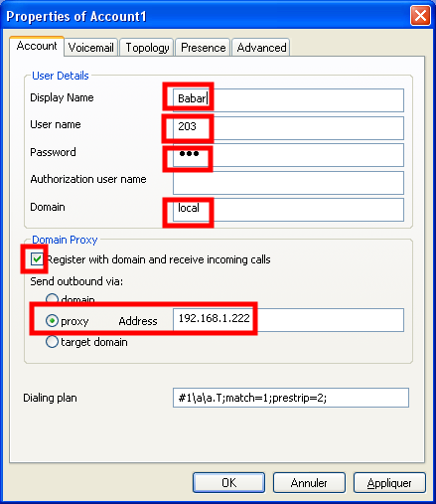Select the Account tab
Image resolution: width=436 pixels, height=504 pixels.
pos(37,46)
